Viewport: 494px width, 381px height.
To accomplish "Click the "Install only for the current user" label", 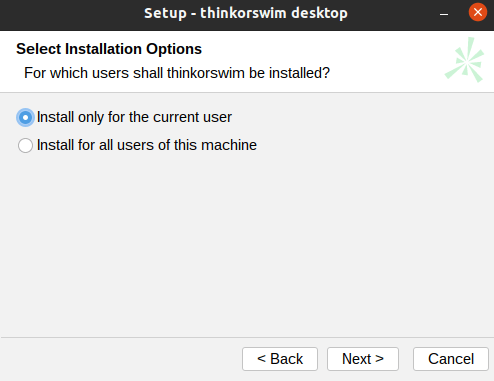I will [134, 117].
